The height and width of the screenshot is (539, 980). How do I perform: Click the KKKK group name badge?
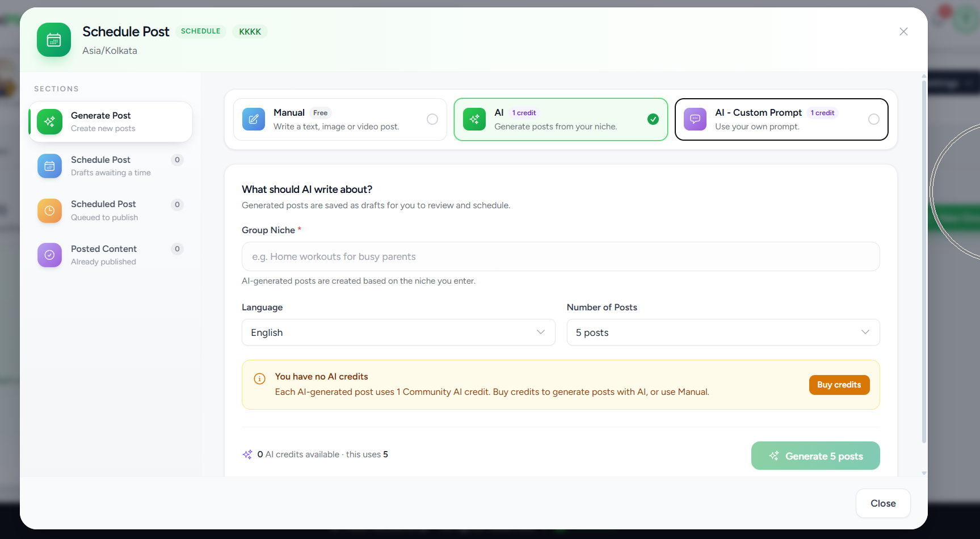(250, 32)
